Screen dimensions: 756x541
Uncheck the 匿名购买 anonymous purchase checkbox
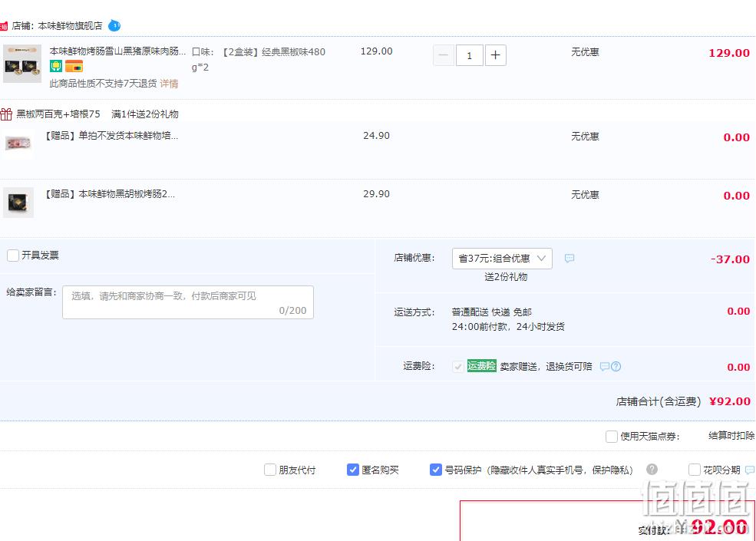(353, 470)
